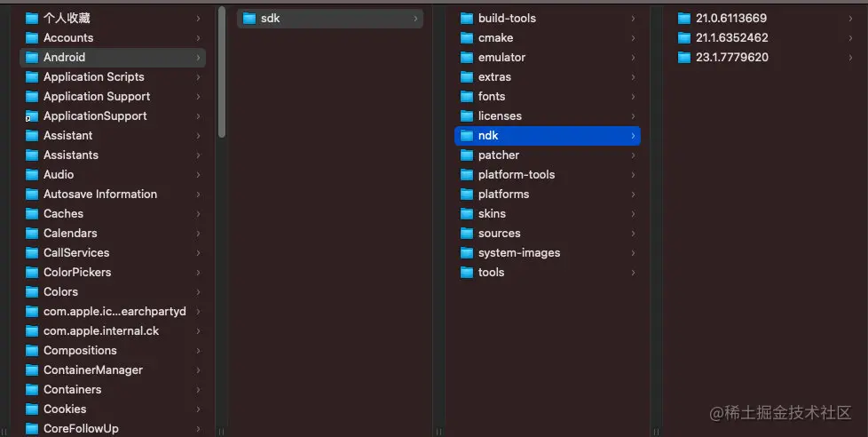The height and width of the screenshot is (437, 868).
Task: Expand the emulator folder chevron
Action: pyautogui.click(x=634, y=58)
